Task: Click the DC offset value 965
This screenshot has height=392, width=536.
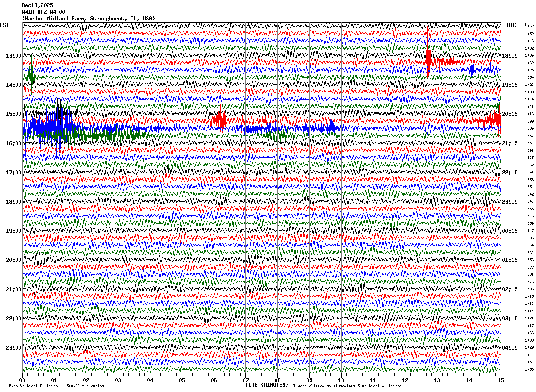Action: coord(530,158)
